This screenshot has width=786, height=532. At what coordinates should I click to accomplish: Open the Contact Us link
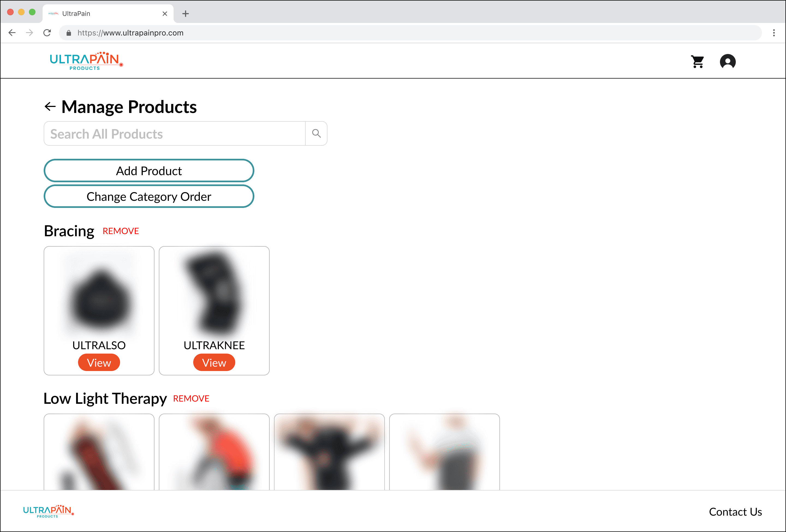[735, 512]
